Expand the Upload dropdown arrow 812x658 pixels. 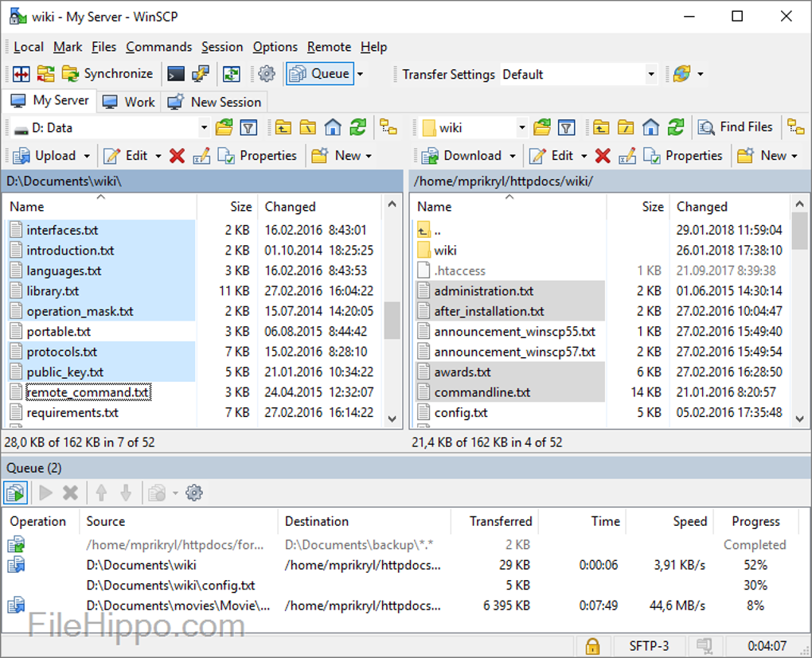87,156
